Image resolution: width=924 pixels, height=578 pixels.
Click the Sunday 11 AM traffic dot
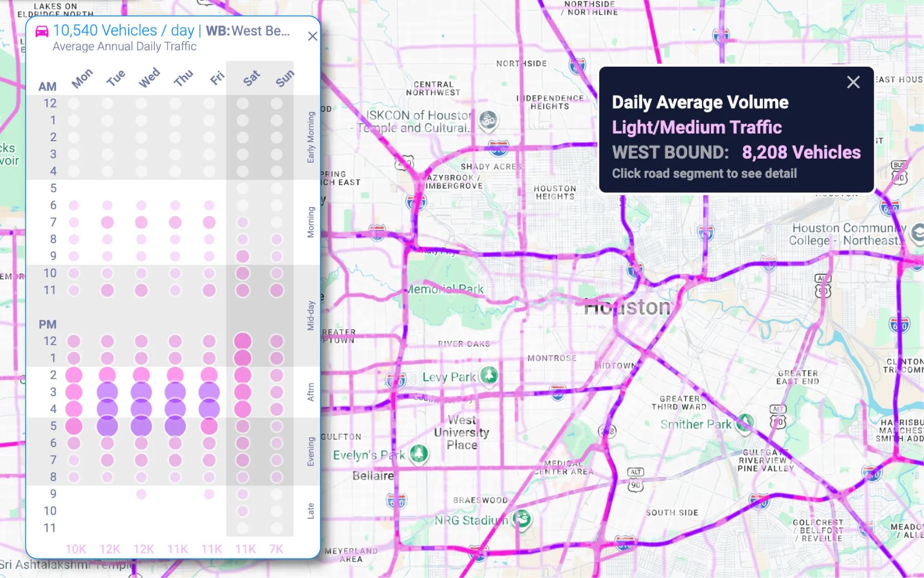click(x=276, y=290)
